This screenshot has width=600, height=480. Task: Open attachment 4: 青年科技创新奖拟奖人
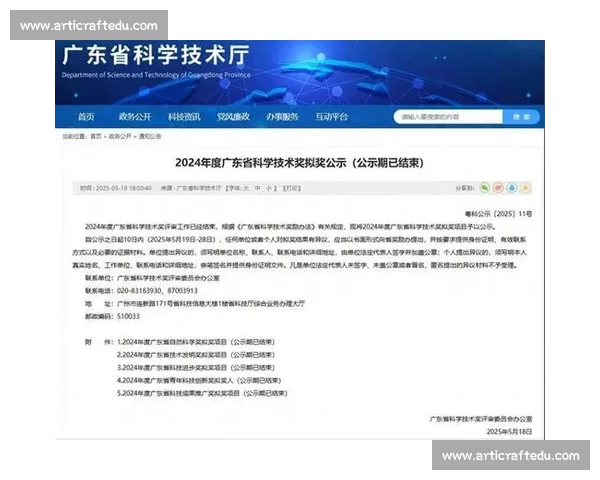pos(199,380)
